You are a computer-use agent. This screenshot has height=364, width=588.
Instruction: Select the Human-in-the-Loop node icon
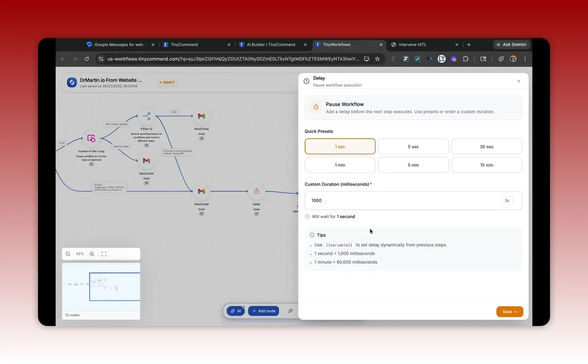91,138
